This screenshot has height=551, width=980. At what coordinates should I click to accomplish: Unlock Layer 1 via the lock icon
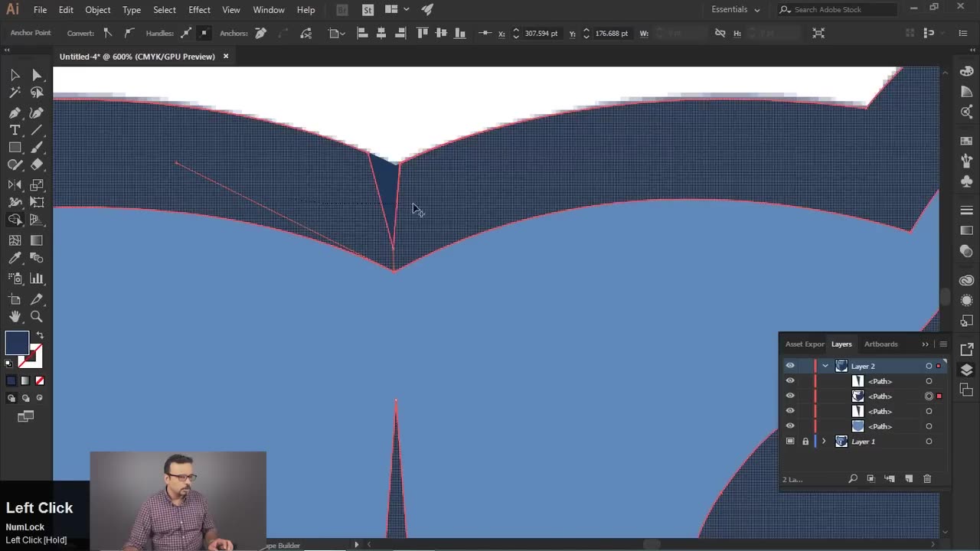[x=805, y=442]
